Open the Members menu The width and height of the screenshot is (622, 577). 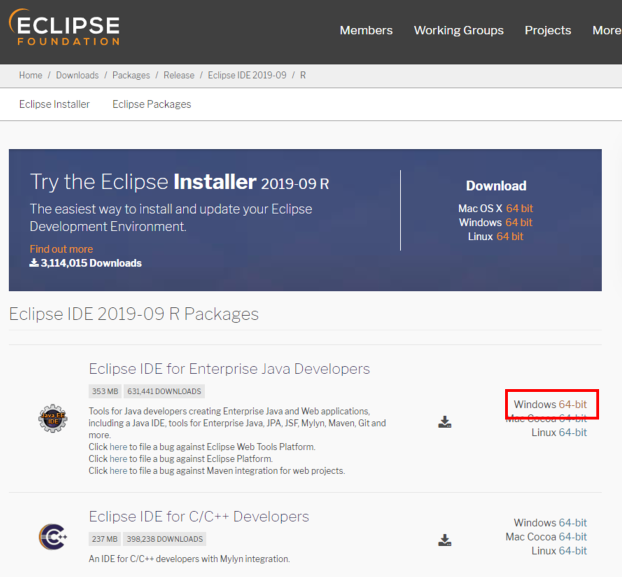pos(366,31)
